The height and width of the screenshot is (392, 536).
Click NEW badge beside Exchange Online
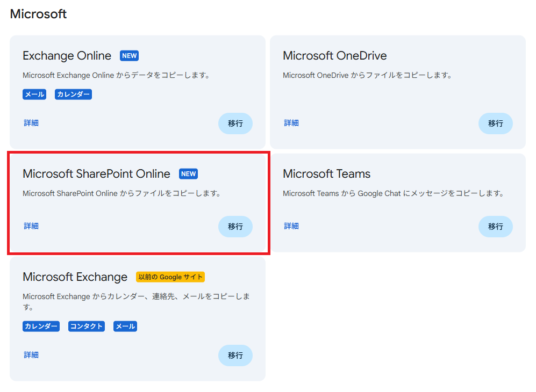click(129, 56)
